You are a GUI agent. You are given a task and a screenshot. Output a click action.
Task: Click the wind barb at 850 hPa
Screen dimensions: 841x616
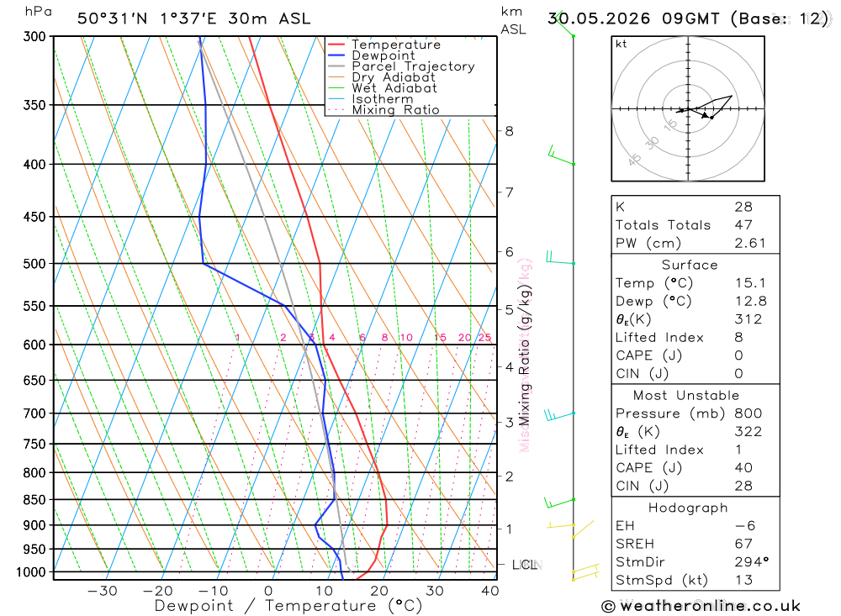pos(559,503)
